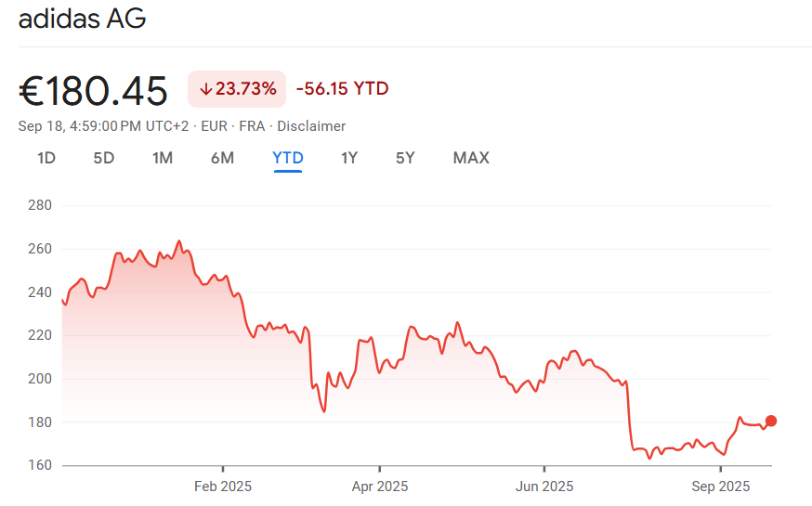Click the FRA exchange label

pos(252,126)
